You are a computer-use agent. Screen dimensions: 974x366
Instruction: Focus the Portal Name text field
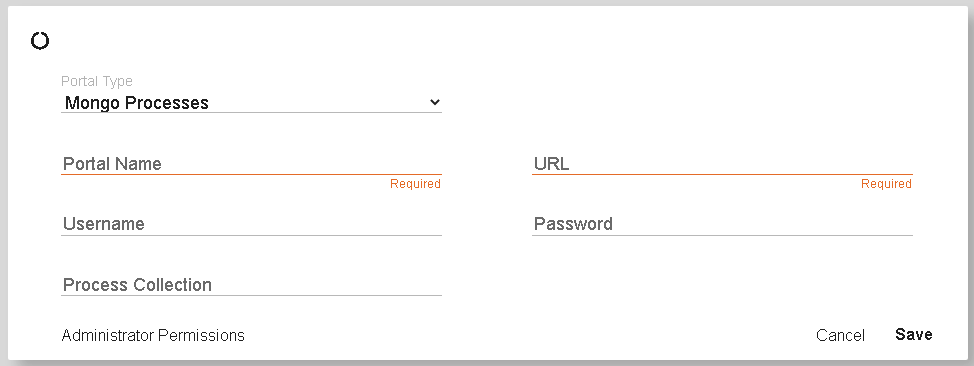coord(251,163)
